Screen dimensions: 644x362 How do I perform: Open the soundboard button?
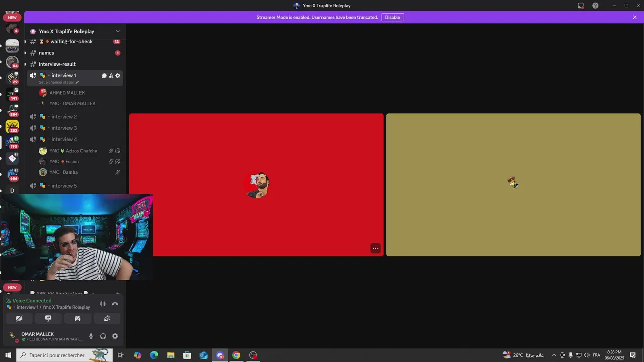click(x=107, y=318)
